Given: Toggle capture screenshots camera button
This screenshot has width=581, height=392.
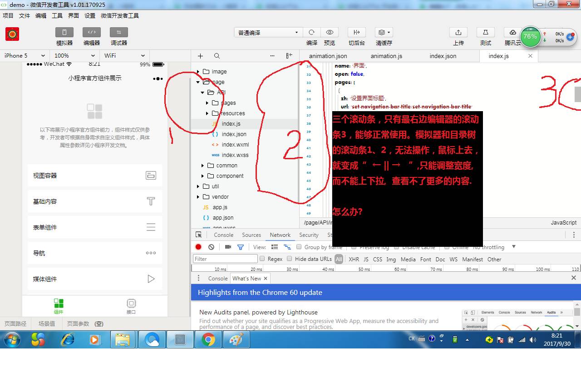Looking at the screenshot, I should coord(228,247).
